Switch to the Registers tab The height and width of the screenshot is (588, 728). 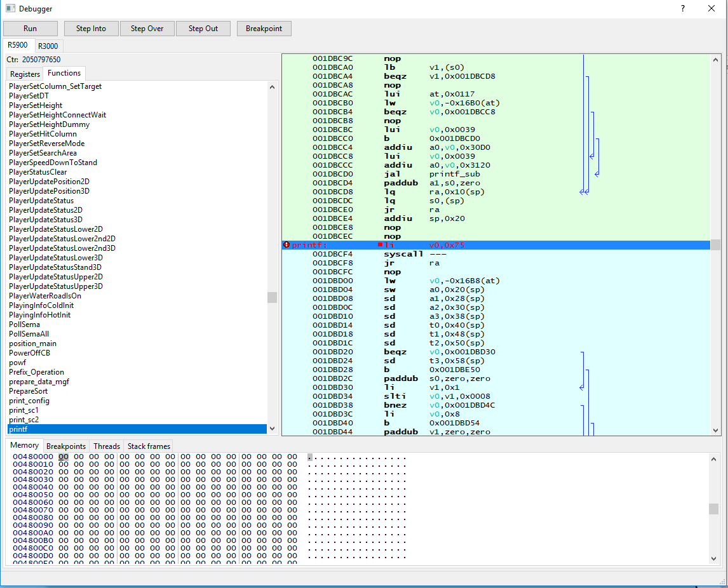tap(24, 74)
